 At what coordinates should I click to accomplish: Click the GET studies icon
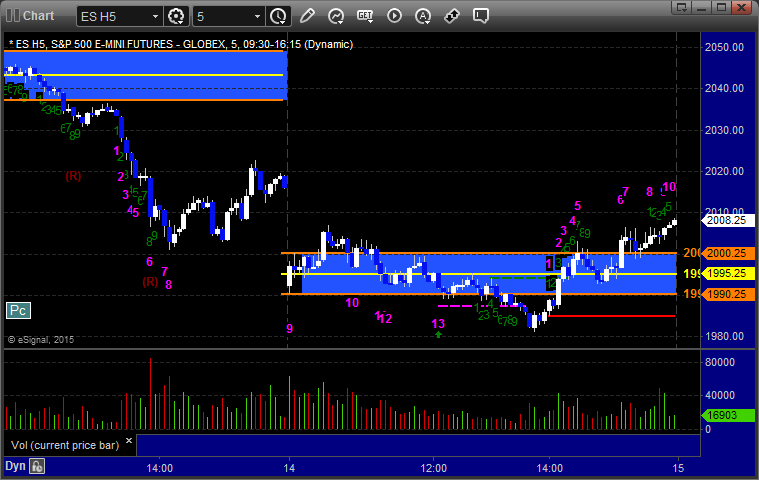point(365,16)
